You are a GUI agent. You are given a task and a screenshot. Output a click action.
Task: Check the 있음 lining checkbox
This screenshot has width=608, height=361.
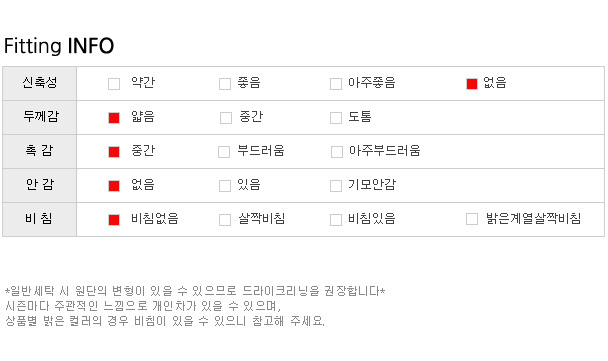pos(225,186)
